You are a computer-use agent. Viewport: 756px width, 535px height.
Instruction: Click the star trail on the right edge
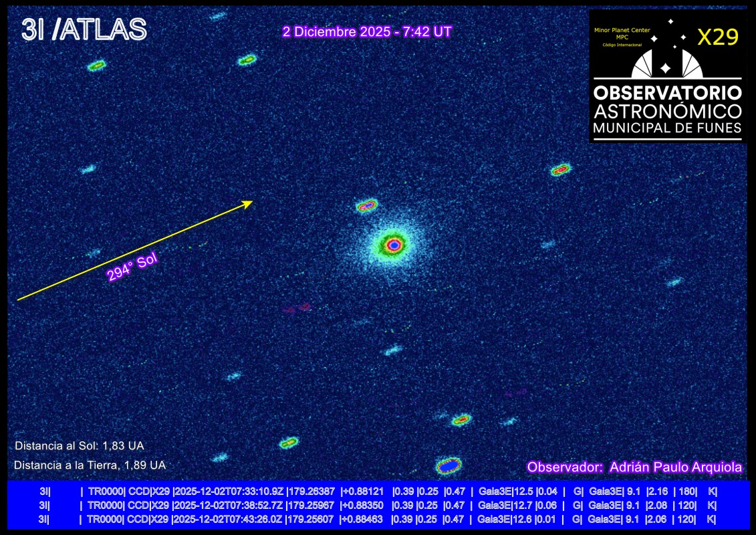(560, 170)
